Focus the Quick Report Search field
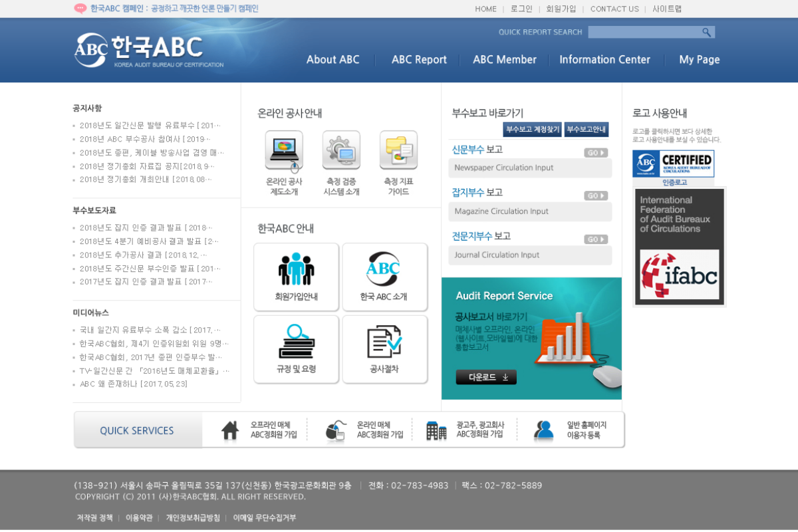Image resolution: width=798 pixels, height=532 pixels. coord(644,32)
